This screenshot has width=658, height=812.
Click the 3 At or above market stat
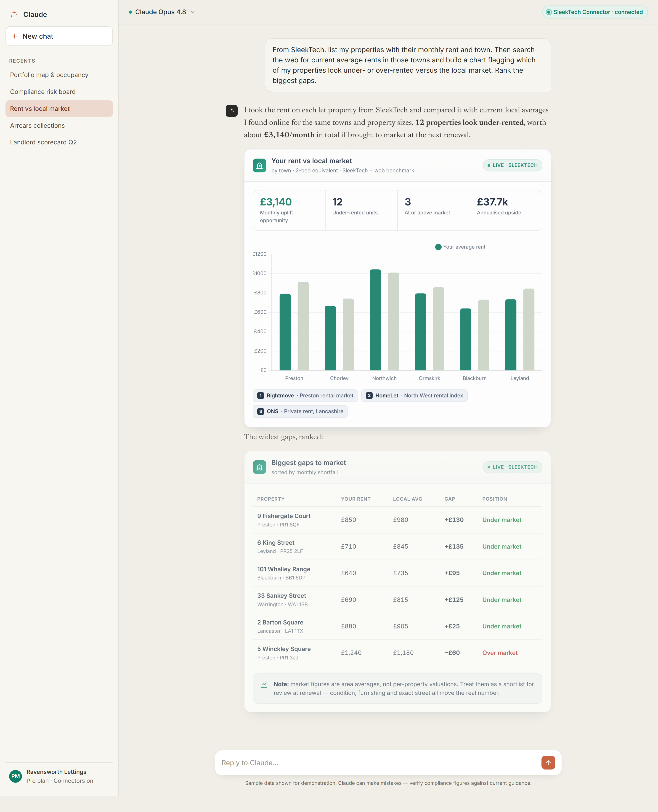(434, 210)
